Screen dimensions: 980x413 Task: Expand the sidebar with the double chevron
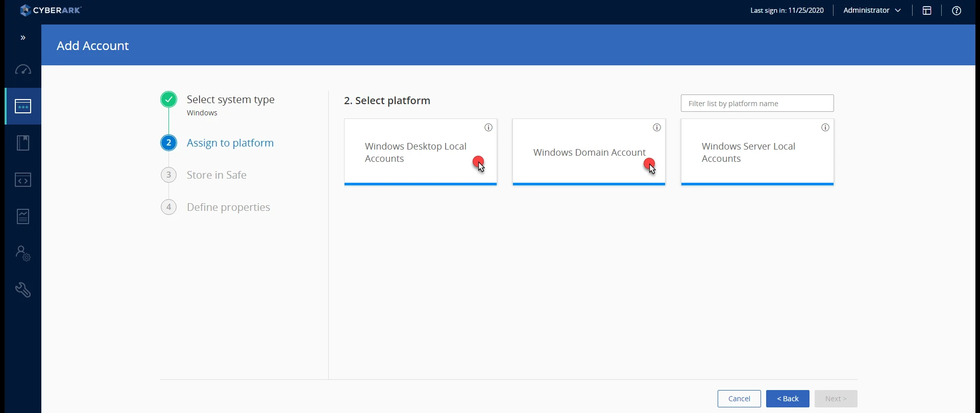23,38
